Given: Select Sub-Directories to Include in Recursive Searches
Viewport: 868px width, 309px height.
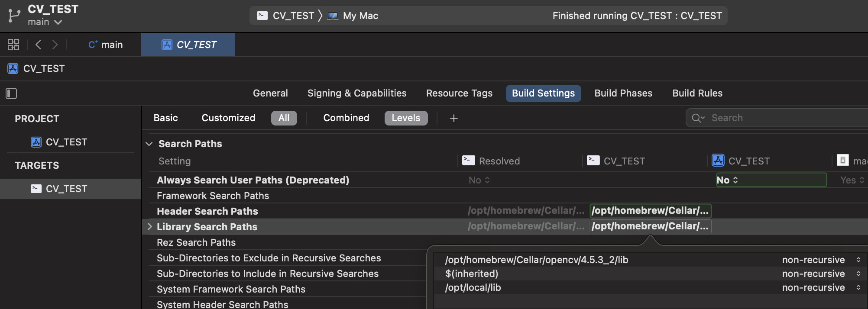Looking at the screenshot, I should pyautogui.click(x=268, y=274).
